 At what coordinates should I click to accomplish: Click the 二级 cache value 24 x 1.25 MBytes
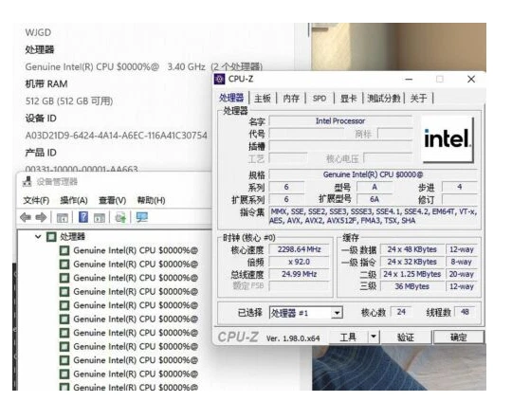[x=412, y=274]
